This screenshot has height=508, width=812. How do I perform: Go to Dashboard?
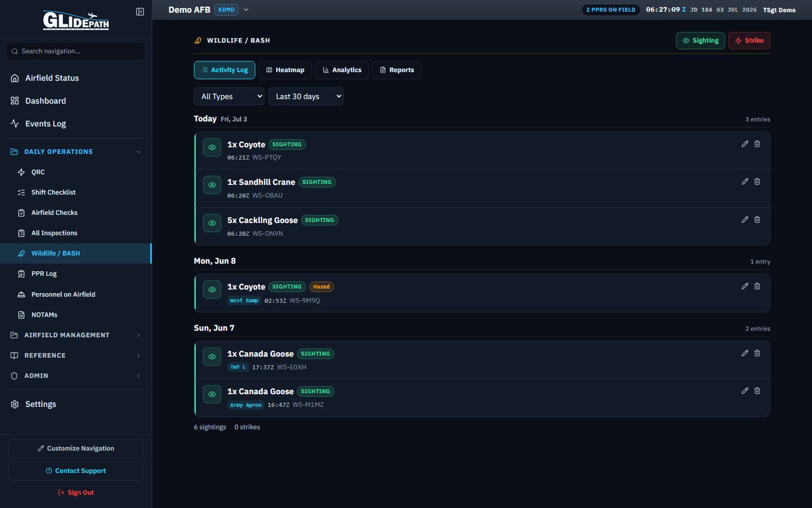click(x=76, y=101)
